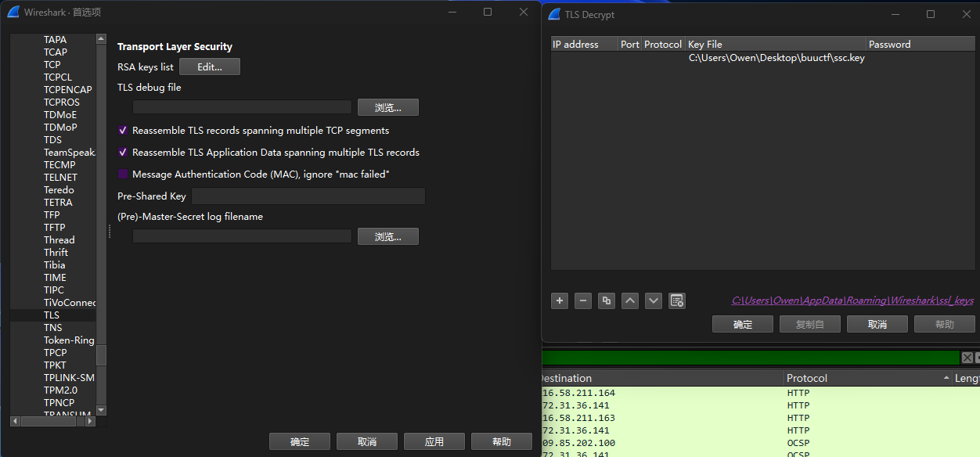Select the ssc.key Key File cell
Image resolution: width=980 pixels, height=457 pixels.
pyautogui.click(x=776, y=58)
